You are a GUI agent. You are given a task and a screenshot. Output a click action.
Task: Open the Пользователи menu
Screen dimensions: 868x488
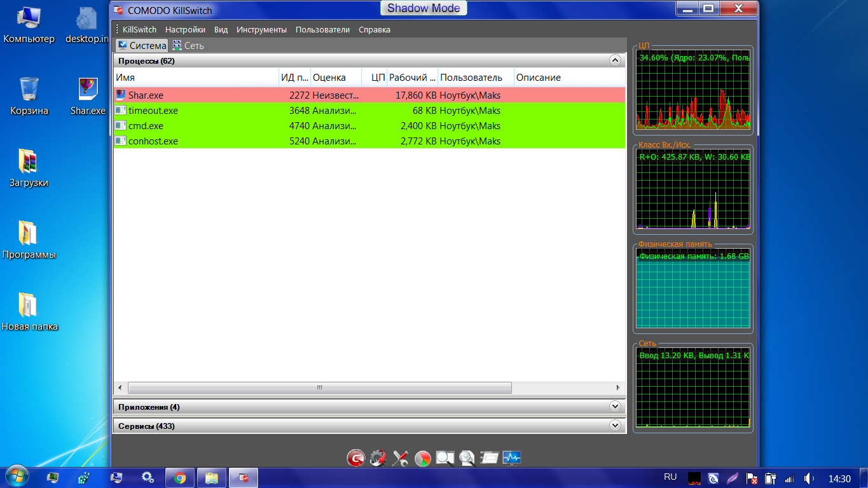[x=322, y=30]
